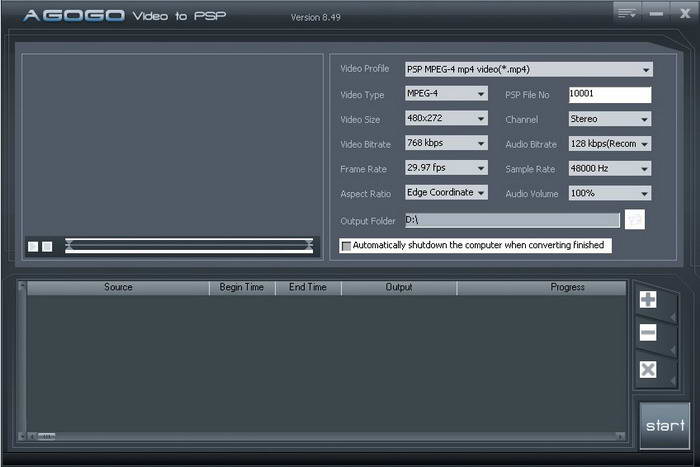This screenshot has width=700, height=467.
Task: Click the Begin Time column header
Action: pyautogui.click(x=242, y=288)
